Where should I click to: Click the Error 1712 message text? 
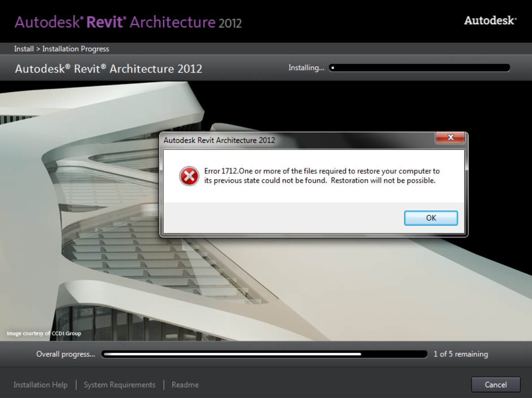322,176
